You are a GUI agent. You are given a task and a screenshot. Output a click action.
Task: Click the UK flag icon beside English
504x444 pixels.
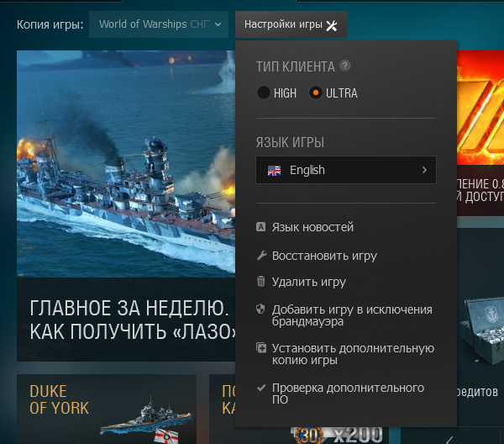[x=274, y=171]
